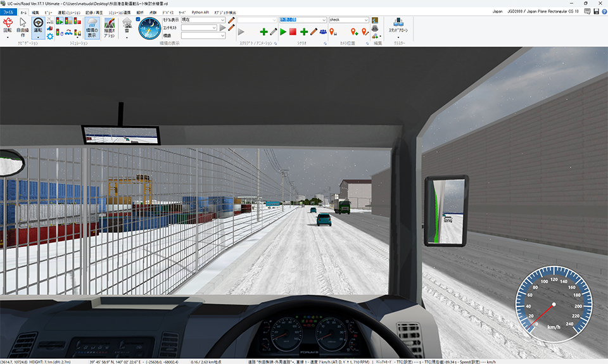
Task: Open the blue help question icon
Action: point(604,11)
